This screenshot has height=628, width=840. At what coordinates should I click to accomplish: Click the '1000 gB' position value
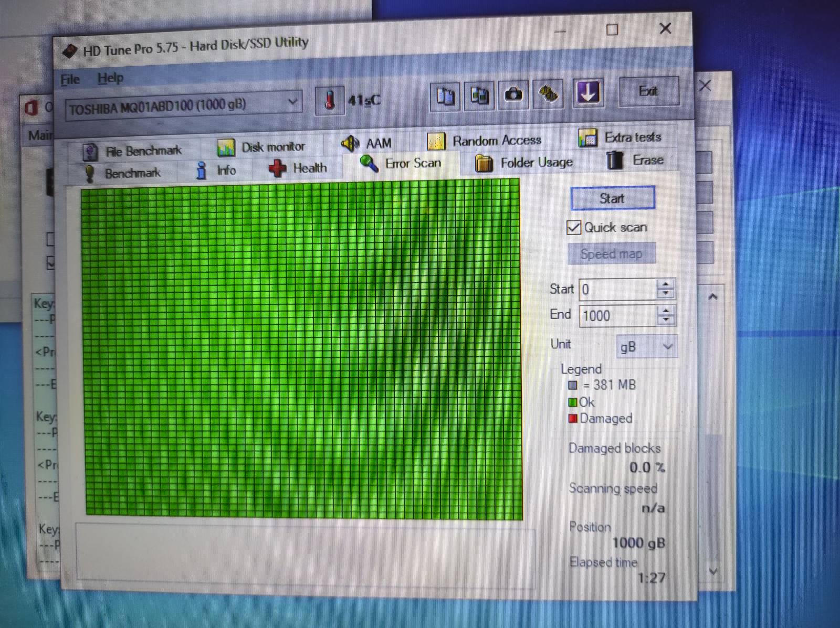click(638, 543)
